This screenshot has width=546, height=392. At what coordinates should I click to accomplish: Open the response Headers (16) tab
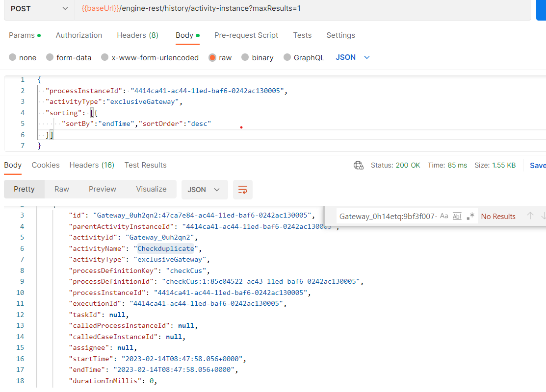[92, 165]
